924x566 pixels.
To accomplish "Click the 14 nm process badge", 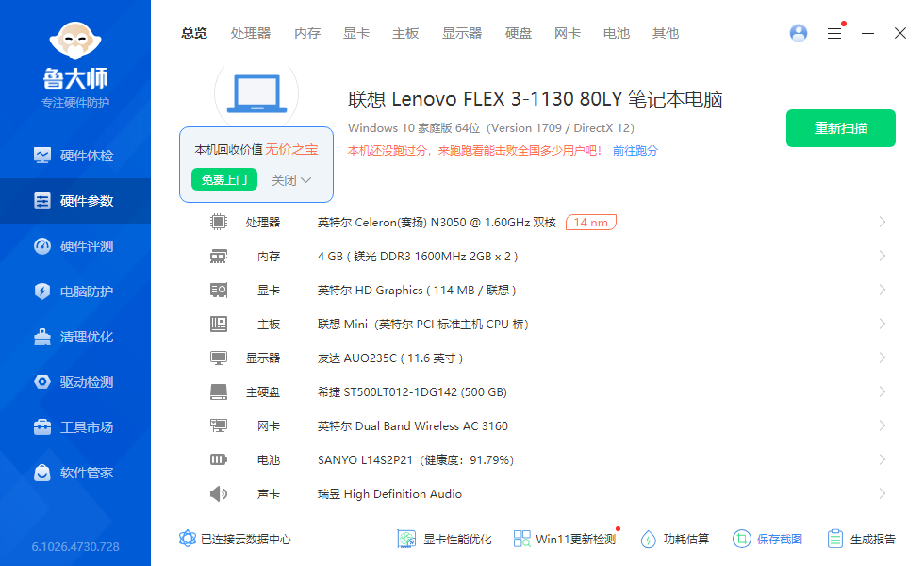I will [591, 223].
